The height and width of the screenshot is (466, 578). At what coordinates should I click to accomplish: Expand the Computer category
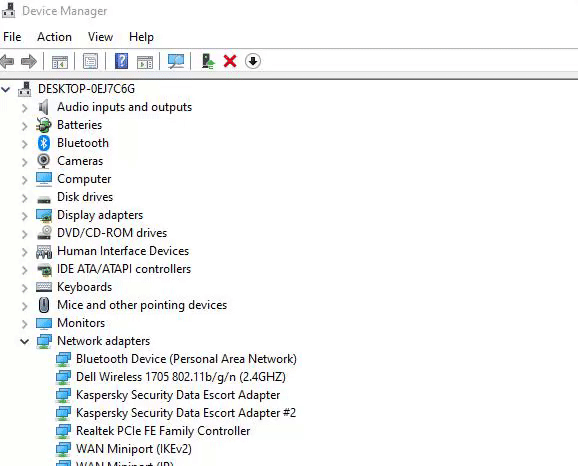pyautogui.click(x=25, y=180)
